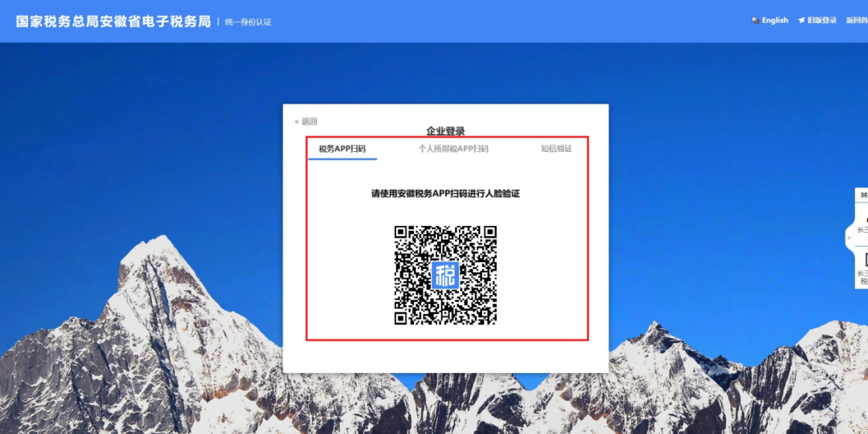This screenshot has height=434, width=868.
Task: Click the 返回首 link at the top right
Action: click(857, 20)
